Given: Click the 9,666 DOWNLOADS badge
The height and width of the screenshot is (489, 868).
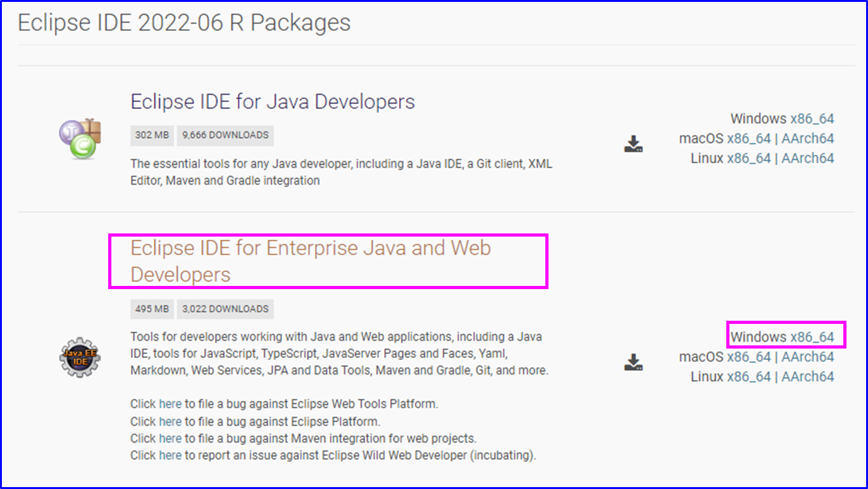Looking at the screenshot, I should (x=225, y=135).
